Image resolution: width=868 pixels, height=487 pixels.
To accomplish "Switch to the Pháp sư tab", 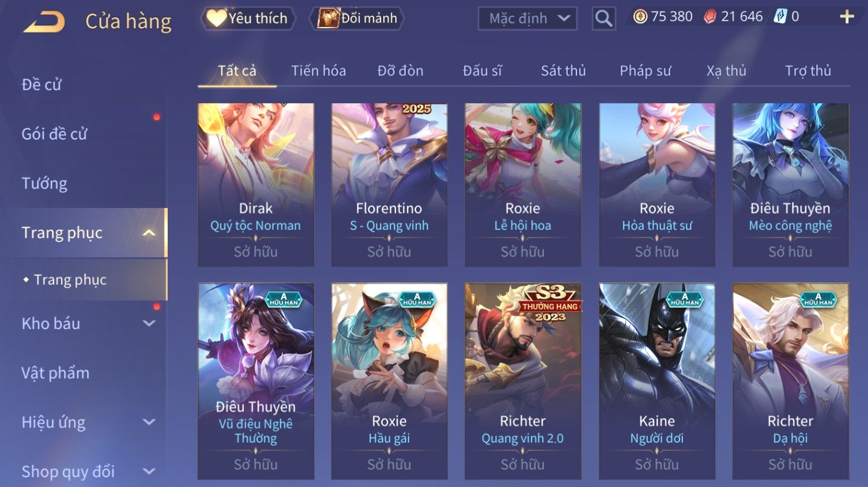I will 645,71.
